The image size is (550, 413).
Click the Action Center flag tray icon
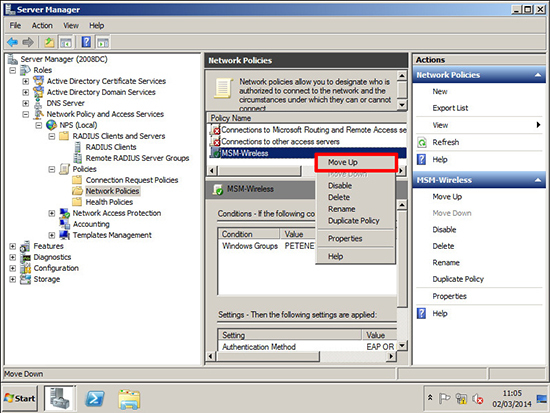tap(444, 399)
